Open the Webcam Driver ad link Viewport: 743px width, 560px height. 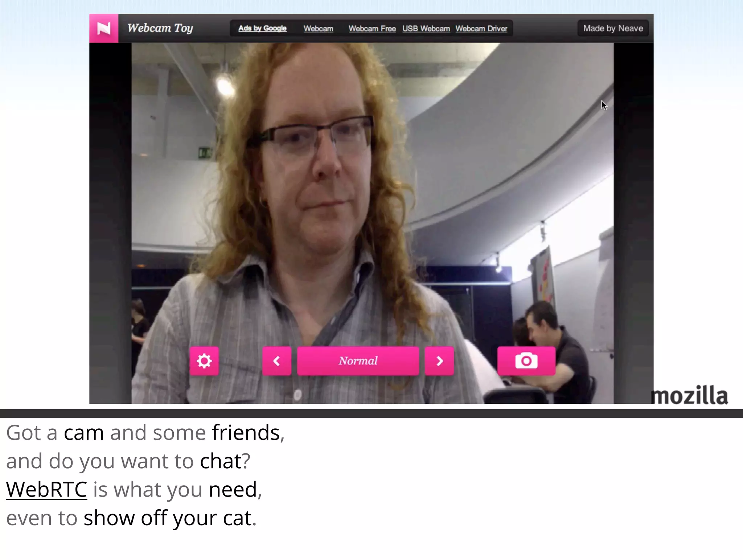[481, 29]
